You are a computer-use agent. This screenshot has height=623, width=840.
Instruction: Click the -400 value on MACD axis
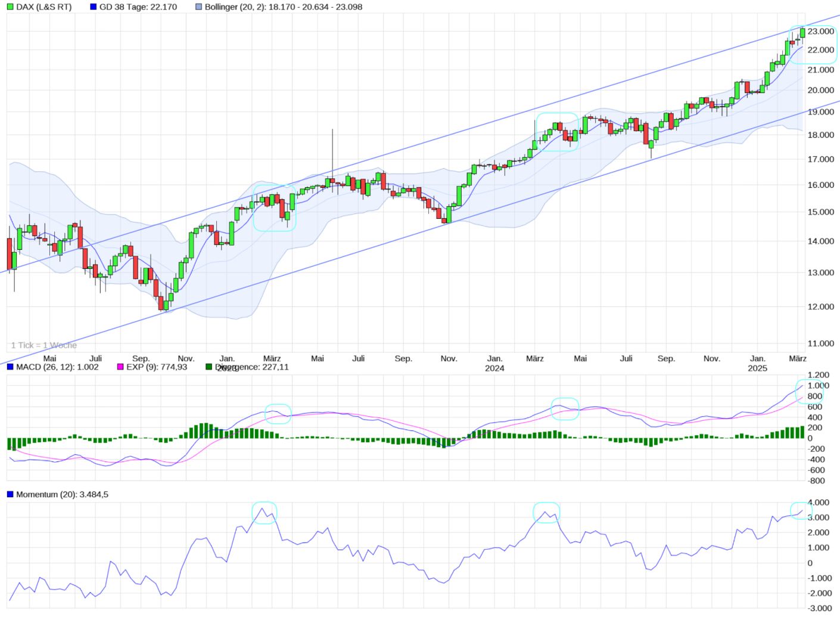(816, 460)
